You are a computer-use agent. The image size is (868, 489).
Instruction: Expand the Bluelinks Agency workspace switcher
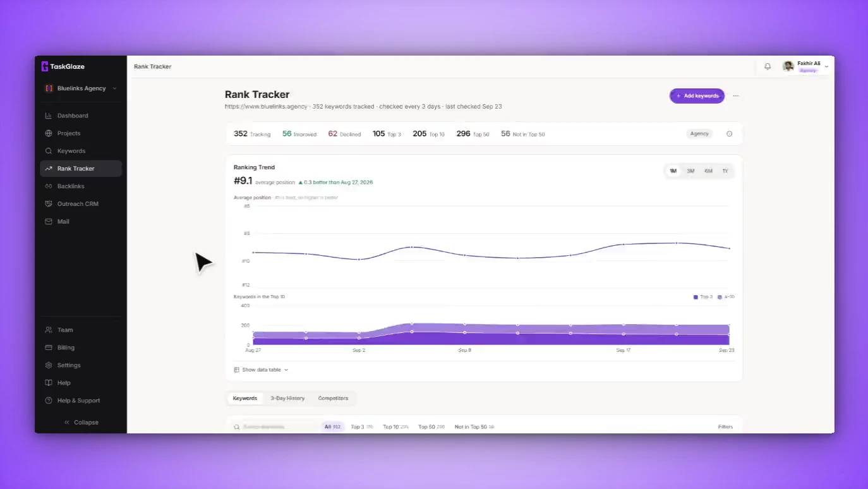click(x=81, y=88)
